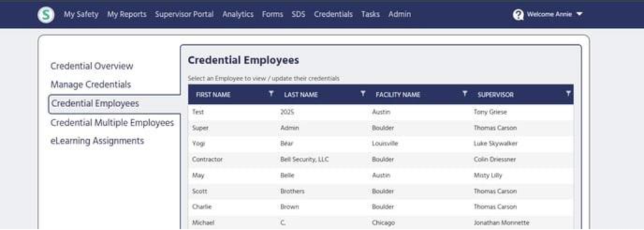Select employee first name 'Charlie'
644x230 pixels.
click(x=202, y=207)
